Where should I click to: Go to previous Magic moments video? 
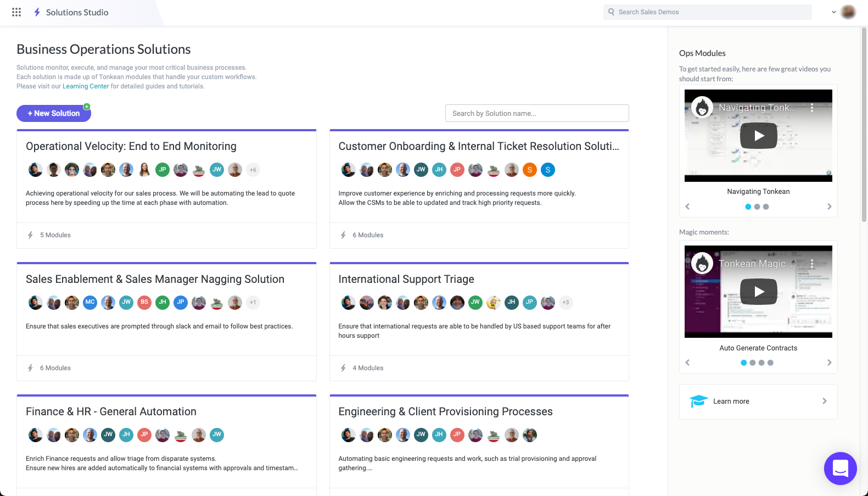(x=687, y=363)
